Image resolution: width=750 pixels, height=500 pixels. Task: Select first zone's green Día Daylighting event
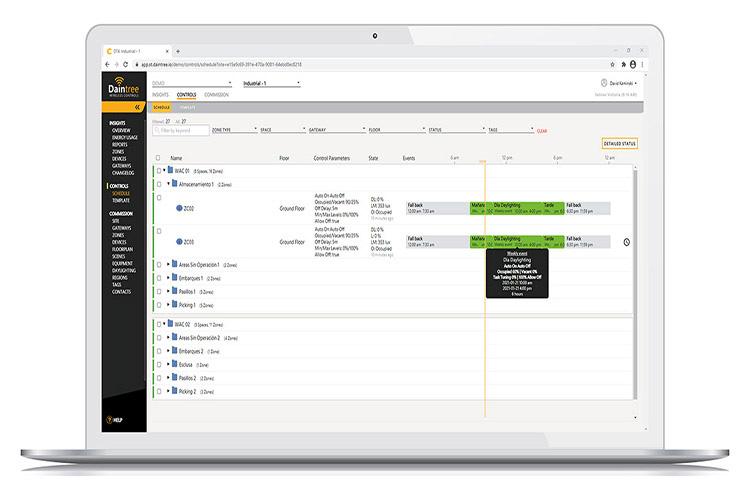coord(518,208)
